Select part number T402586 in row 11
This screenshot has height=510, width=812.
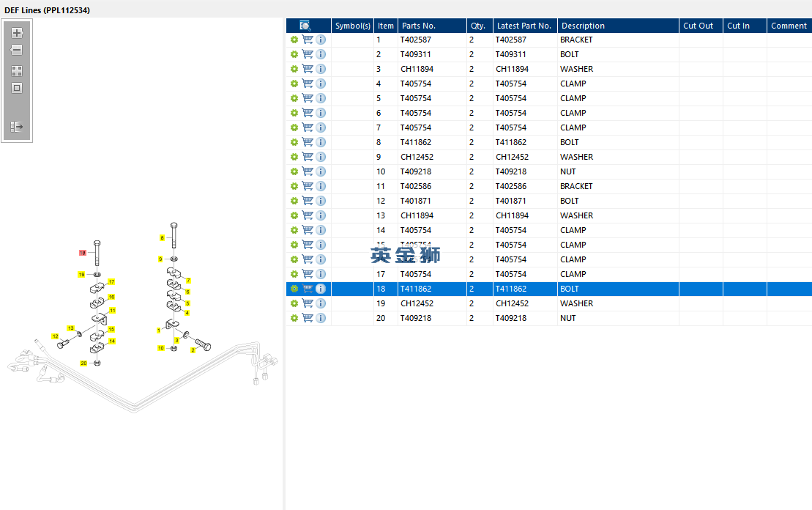(x=416, y=186)
